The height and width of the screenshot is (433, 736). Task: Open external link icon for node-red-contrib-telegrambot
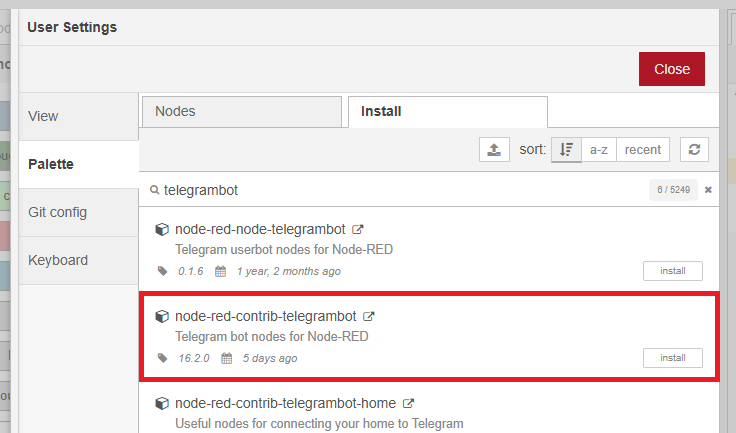369,316
